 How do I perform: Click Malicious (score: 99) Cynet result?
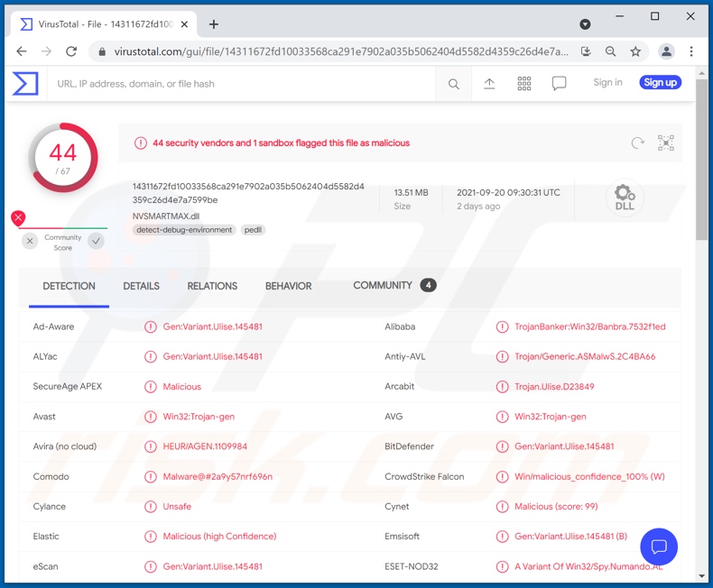tap(556, 507)
